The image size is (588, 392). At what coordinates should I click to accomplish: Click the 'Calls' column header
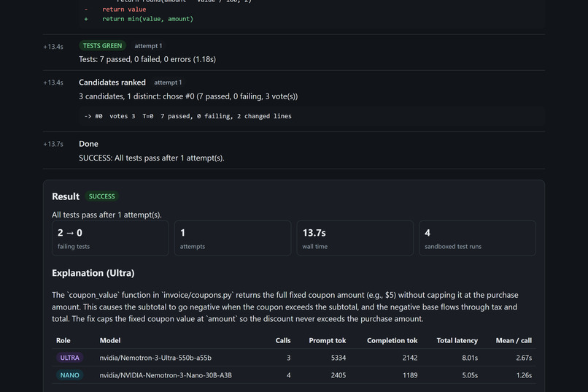(x=283, y=340)
